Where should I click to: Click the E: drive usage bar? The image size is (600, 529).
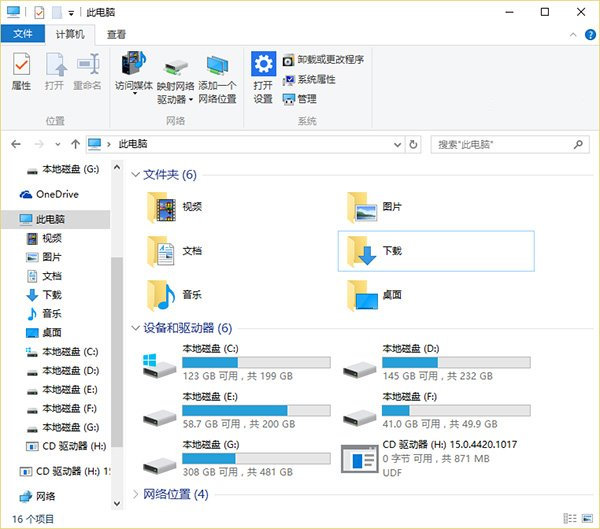(x=256, y=410)
